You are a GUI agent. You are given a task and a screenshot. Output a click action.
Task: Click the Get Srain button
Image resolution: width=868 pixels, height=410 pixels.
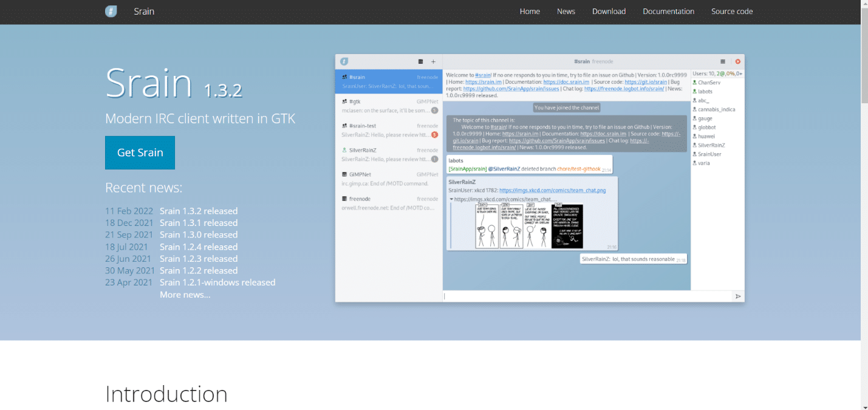(140, 152)
